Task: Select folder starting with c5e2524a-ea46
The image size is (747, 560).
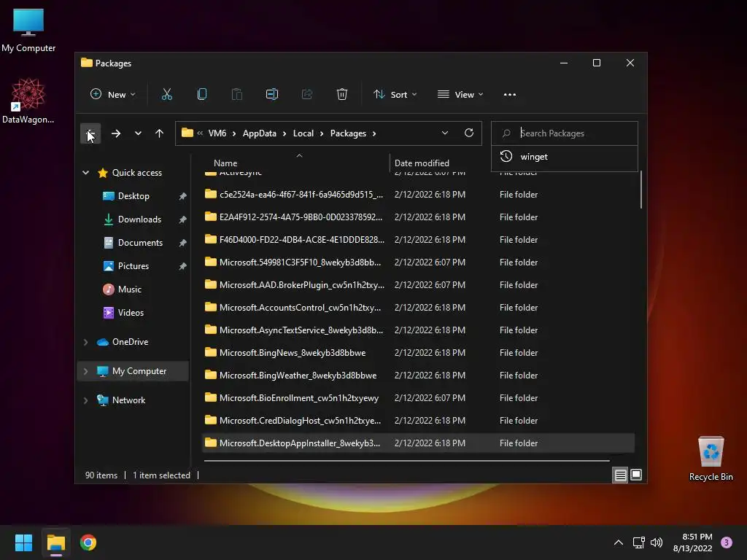Action: coord(418,194)
